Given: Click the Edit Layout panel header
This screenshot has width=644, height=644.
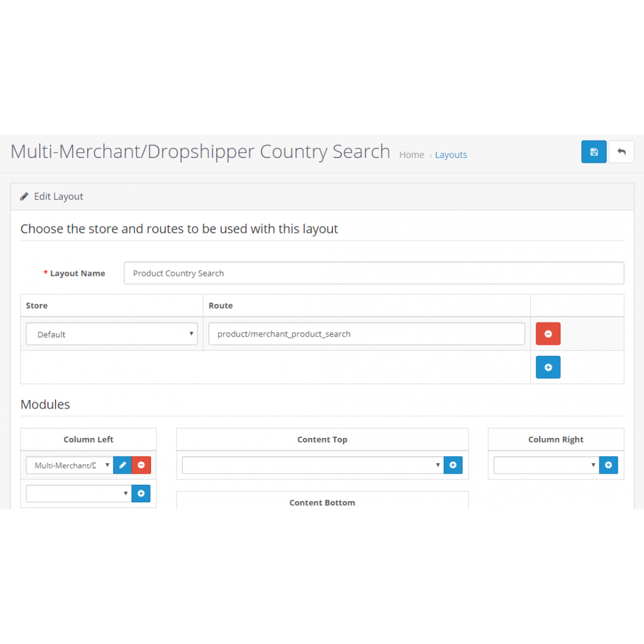Looking at the screenshot, I should (x=58, y=196).
